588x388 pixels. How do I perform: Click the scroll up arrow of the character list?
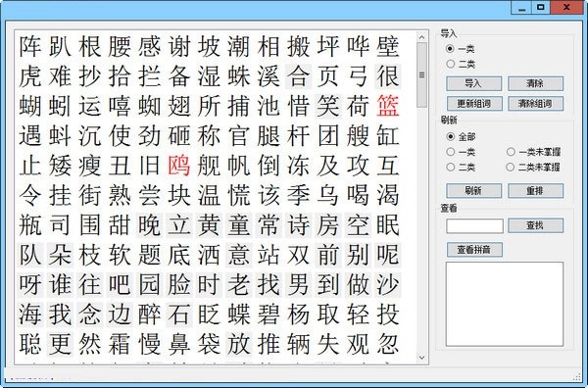point(421,37)
